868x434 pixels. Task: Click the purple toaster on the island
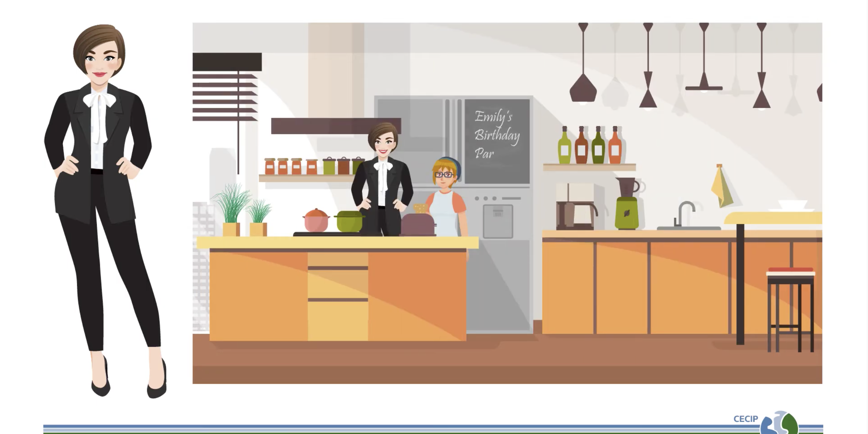418,224
